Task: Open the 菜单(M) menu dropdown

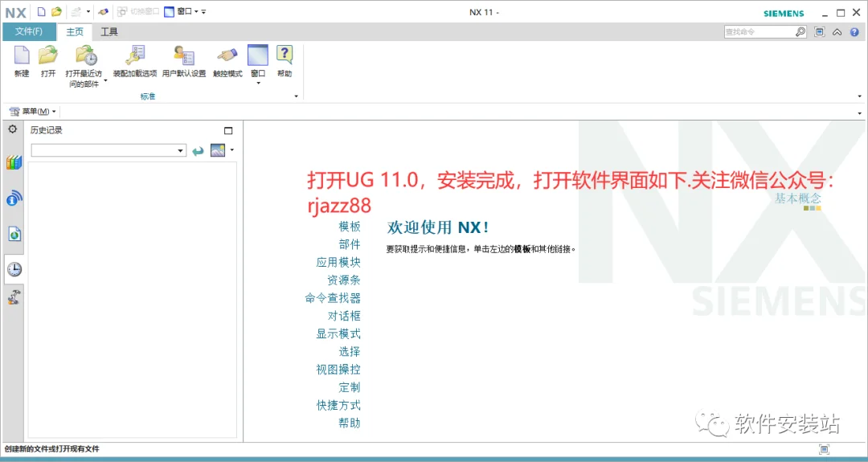Action: (33, 111)
